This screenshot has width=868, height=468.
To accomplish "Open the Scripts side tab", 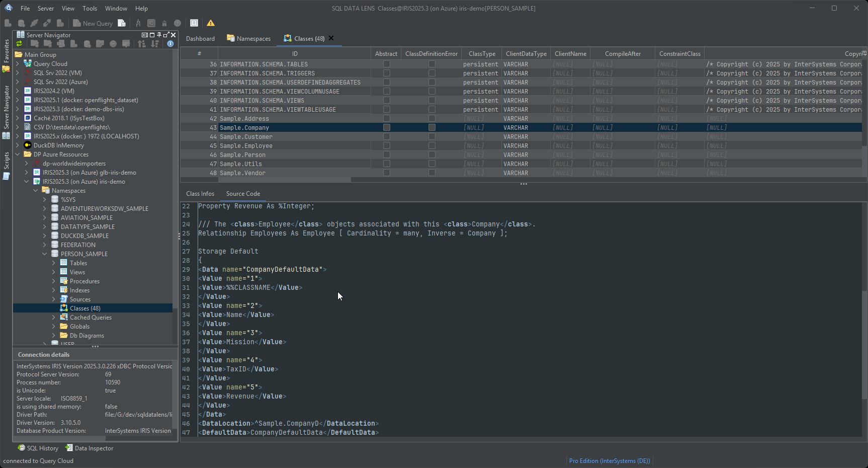I will pyautogui.click(x=6, y=166).
